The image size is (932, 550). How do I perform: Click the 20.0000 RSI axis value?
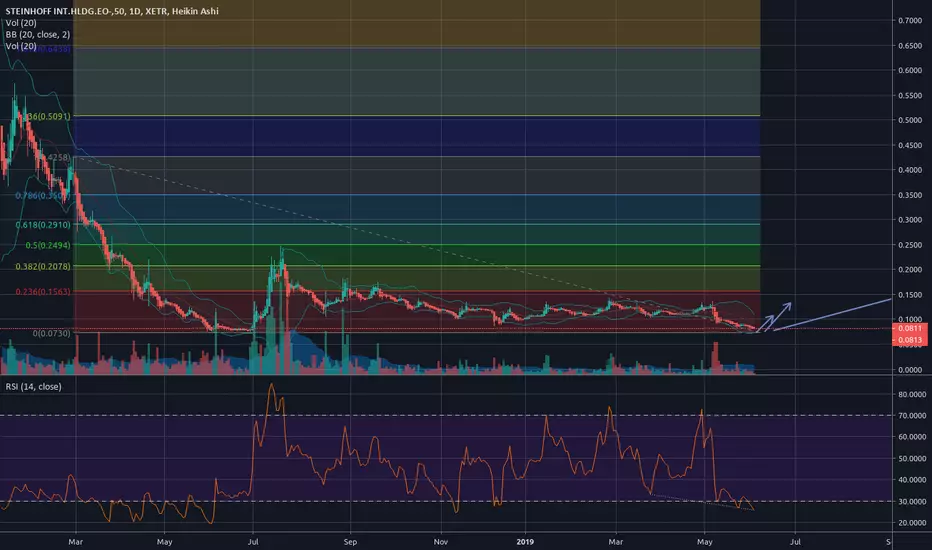click(912, 523)
